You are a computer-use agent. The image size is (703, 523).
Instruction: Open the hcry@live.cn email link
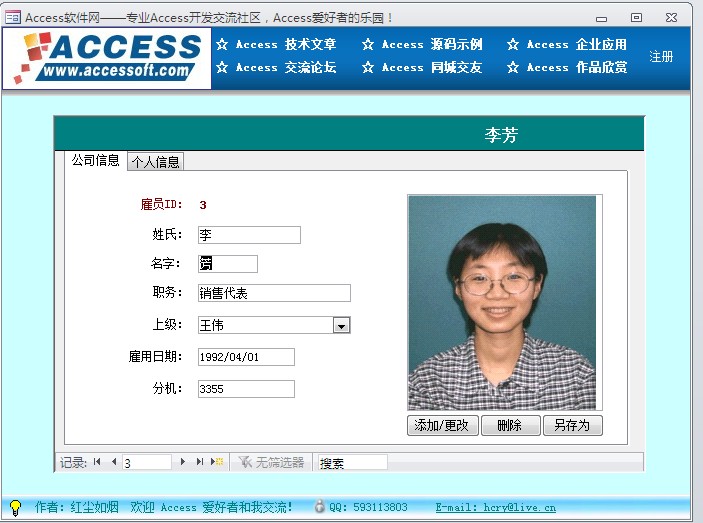(x=496, y=507)
